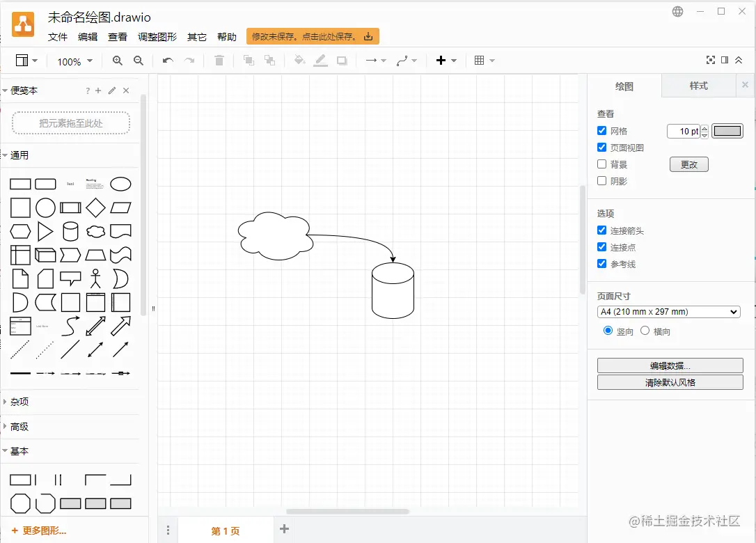The height and width of the screenshot is (543, 756).
Task: Click the 编辑数据 button
Action: click(670, 365)
